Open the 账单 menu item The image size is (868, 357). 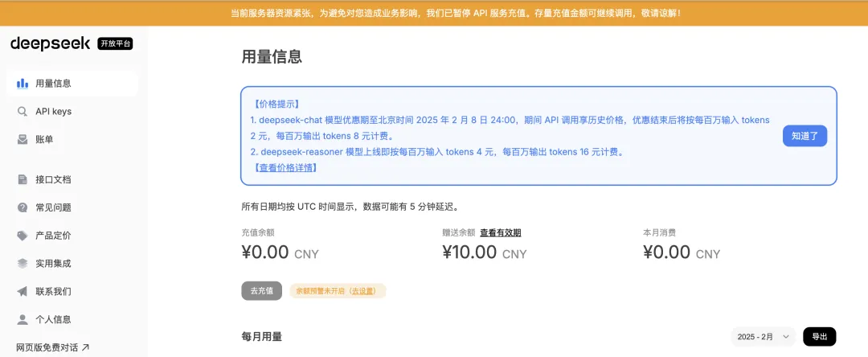pos(45,140)
